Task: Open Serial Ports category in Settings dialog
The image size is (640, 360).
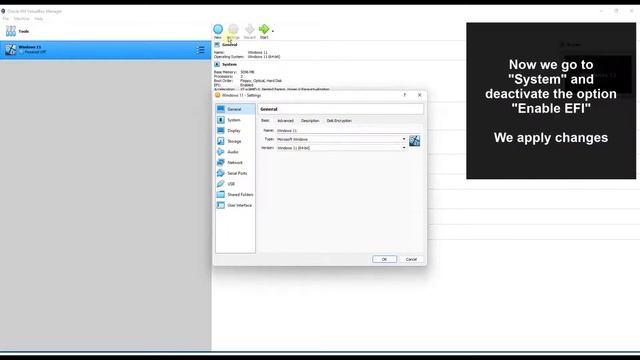Action: pyautogui.click(x=235, y=173)
